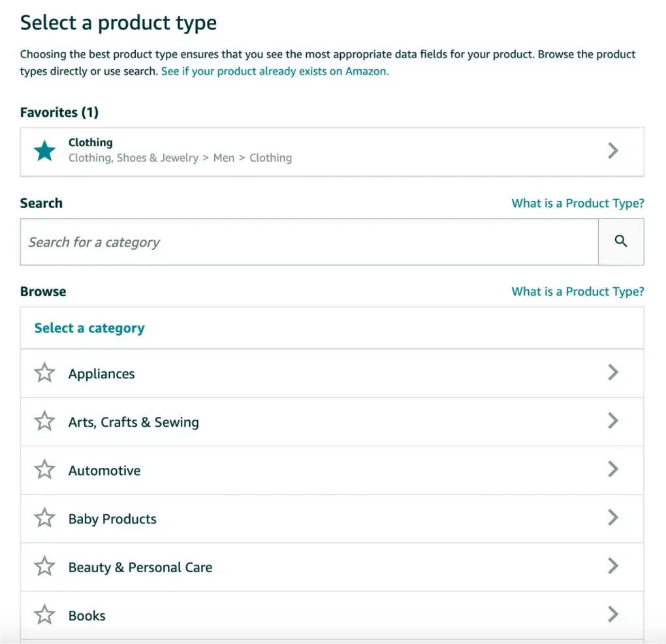Screen dimensions: 666x644
Task: Star the Arts, Crafts & Sewing category
Action: coord(44,422)
